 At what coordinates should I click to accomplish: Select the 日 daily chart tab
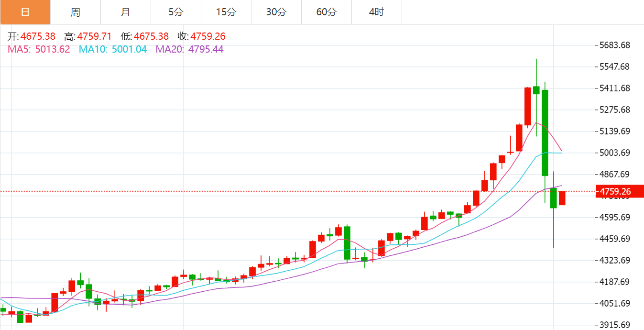pos(25,12)
